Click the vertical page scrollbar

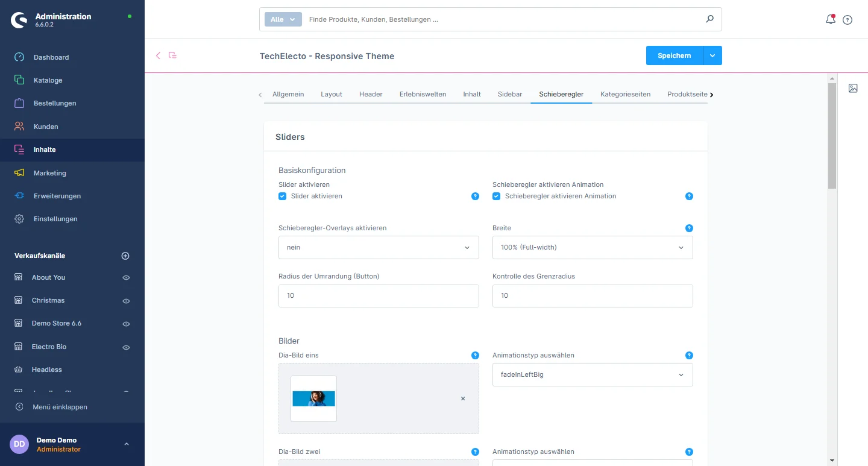(832, 136)
